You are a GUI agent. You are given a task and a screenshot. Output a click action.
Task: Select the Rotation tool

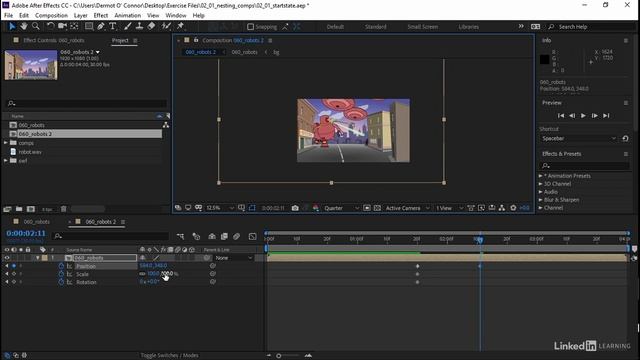(50, 26)
